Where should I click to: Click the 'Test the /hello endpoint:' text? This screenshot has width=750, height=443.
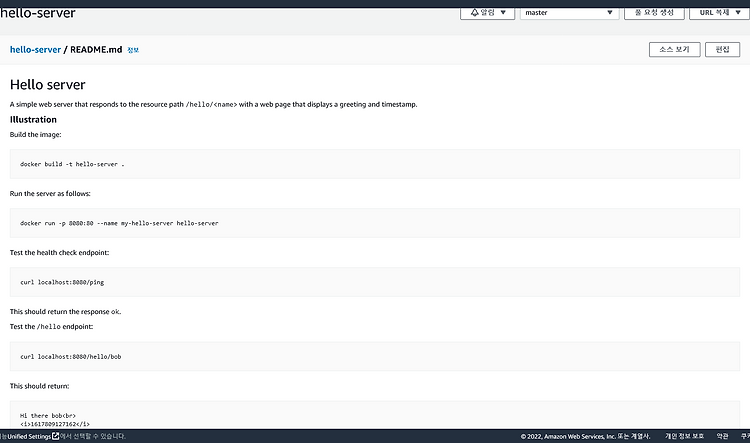(x=51, y=327)
